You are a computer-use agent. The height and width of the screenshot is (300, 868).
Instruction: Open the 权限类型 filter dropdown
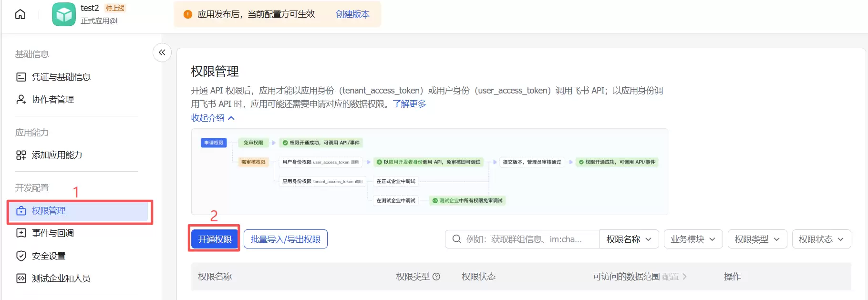point(757,239)
